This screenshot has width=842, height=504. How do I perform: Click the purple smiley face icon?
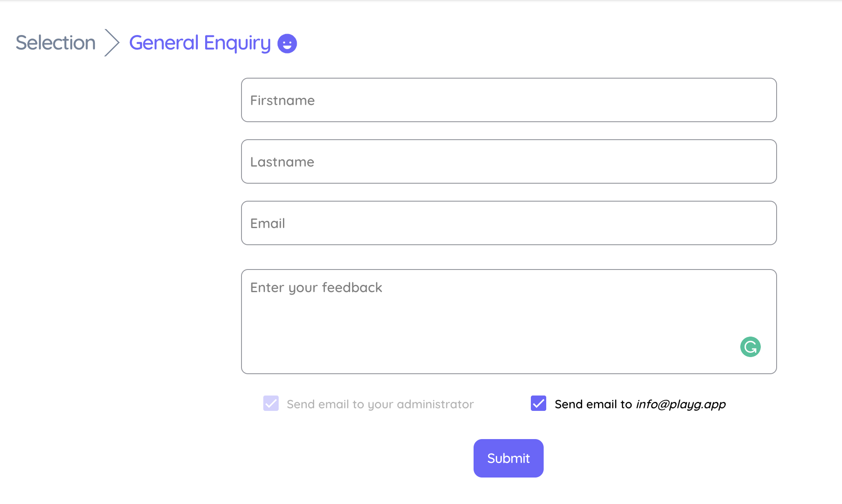tap(287, 44)
